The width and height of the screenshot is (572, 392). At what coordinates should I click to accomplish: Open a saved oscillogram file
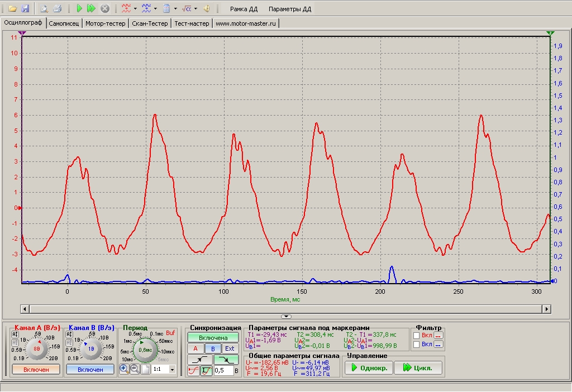tap(13, 8)
